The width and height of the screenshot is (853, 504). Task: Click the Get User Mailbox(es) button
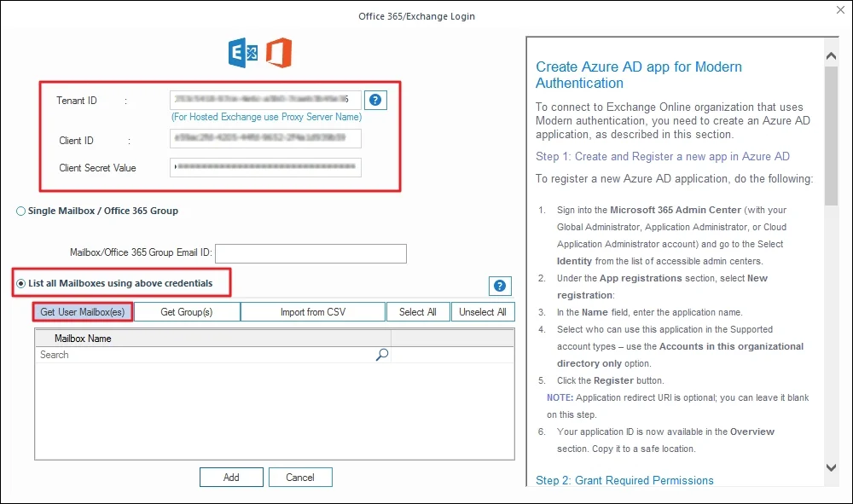[x=82, y=312]
